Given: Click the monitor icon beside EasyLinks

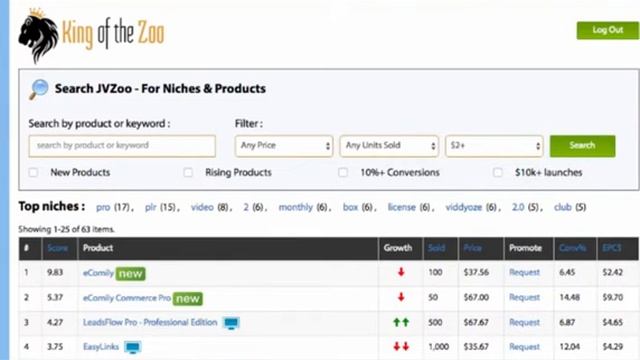Looking at the screenshot, I should [x=133, y=347].
